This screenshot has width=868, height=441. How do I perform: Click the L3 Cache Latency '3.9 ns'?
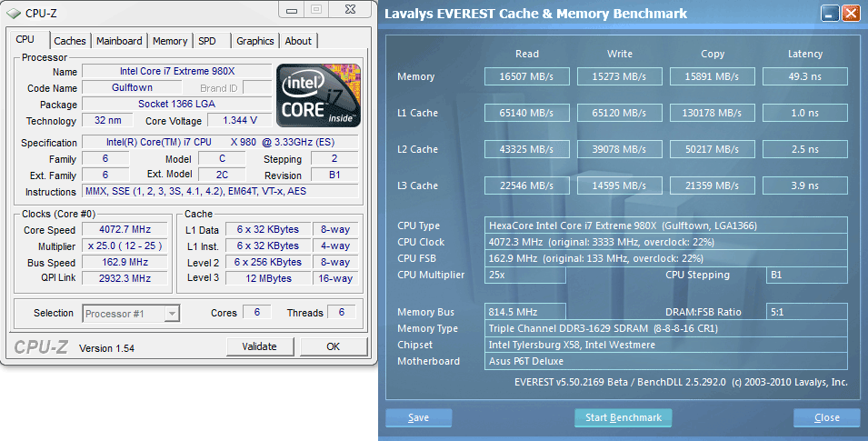[x=805, y=185]
